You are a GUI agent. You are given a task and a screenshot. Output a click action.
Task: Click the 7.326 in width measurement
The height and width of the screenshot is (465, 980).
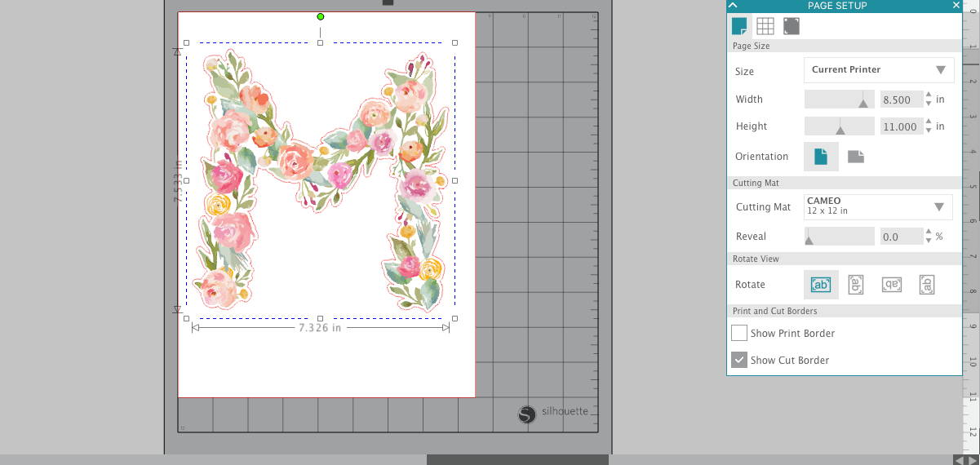320,328
